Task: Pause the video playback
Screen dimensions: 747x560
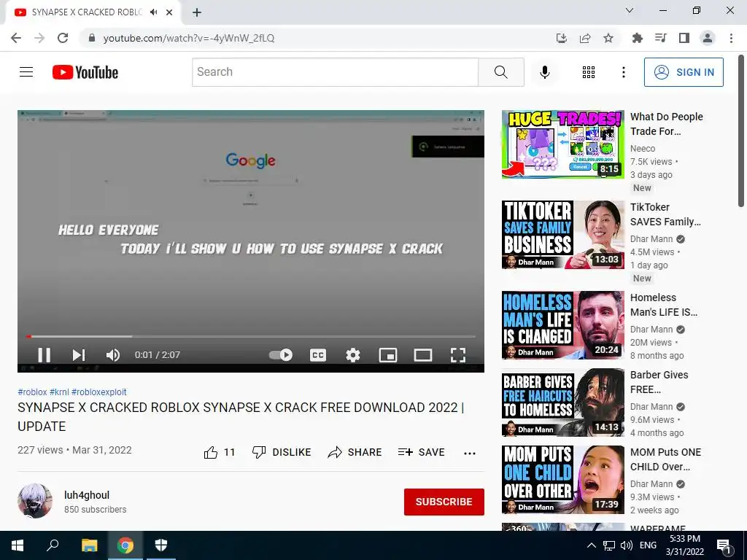Action: tap(44, 355)
